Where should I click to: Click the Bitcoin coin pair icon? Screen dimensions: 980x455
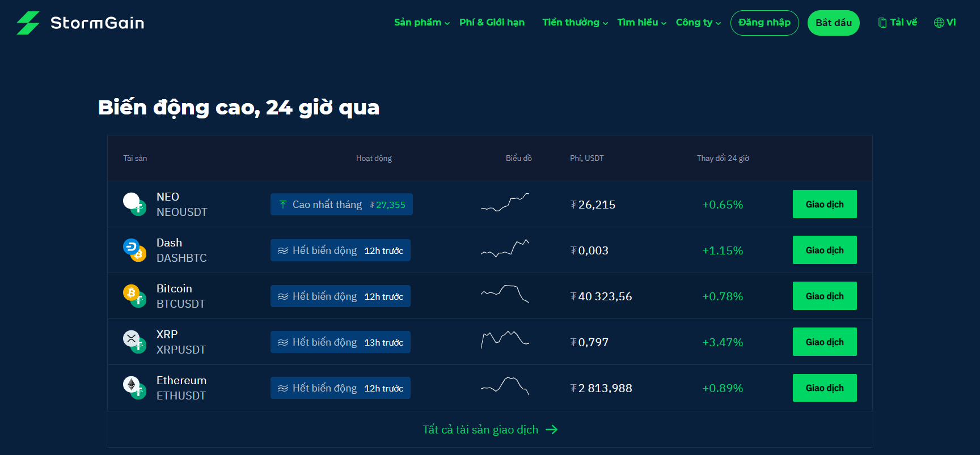click(135, 296)
